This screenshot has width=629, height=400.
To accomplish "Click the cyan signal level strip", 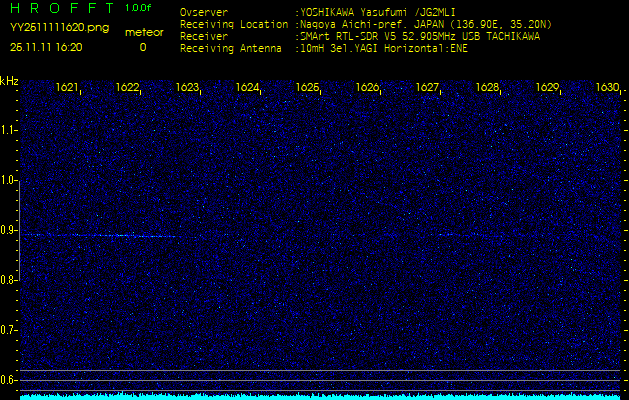I will click(x=320, y=395).
